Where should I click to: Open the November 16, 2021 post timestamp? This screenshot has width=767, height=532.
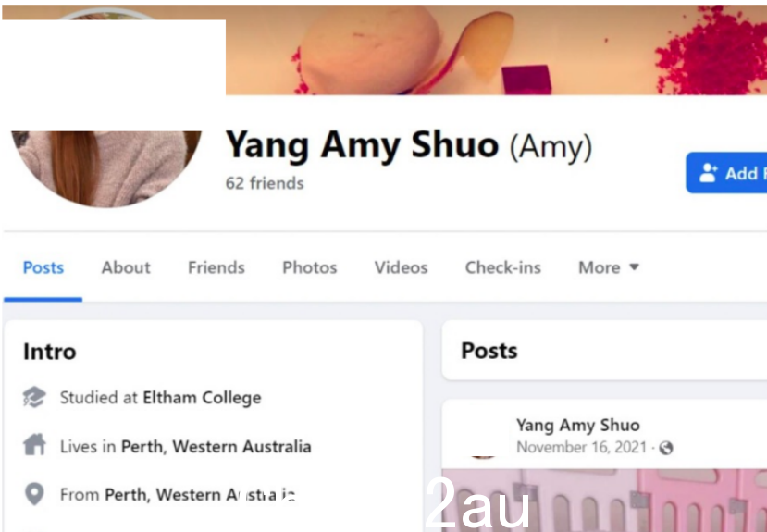pos(582,448)
